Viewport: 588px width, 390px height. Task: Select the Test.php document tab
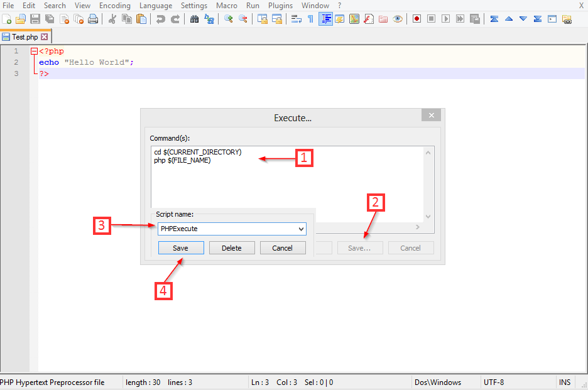pyautogui.click(x=24, y=37)
